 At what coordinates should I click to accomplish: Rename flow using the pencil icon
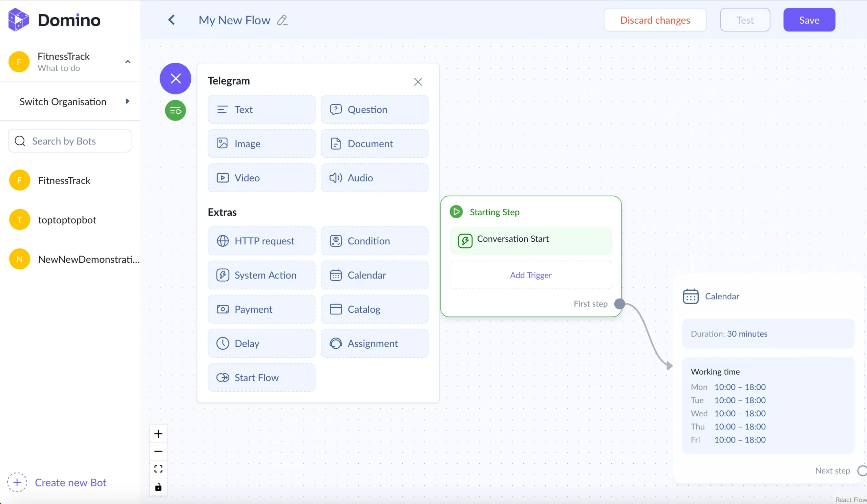[282, 20]
